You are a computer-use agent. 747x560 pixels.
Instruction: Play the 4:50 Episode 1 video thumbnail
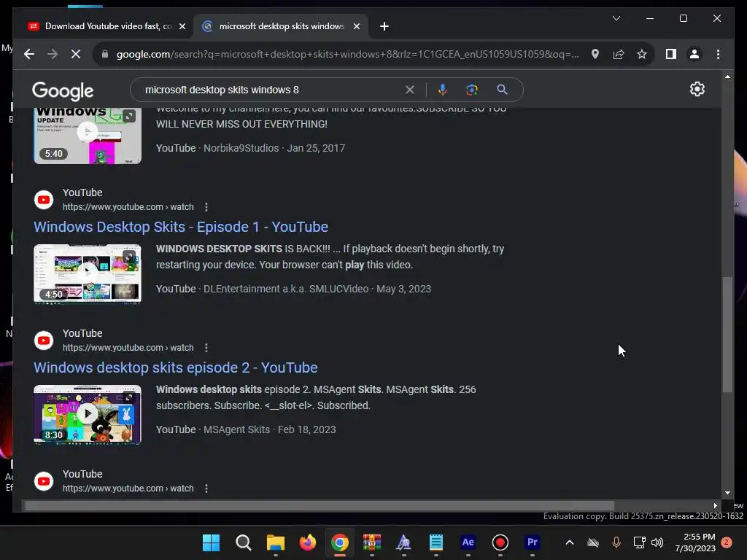(88, 274)
